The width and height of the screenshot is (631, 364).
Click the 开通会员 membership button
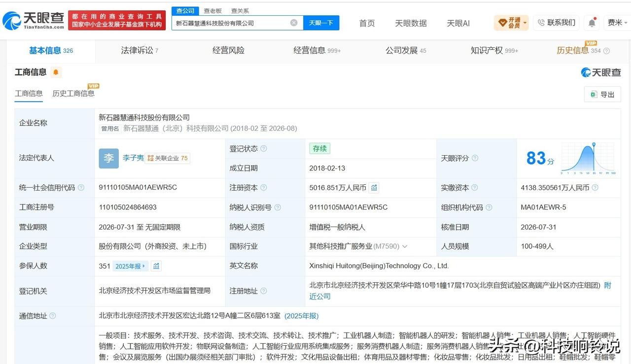(511, 23)
